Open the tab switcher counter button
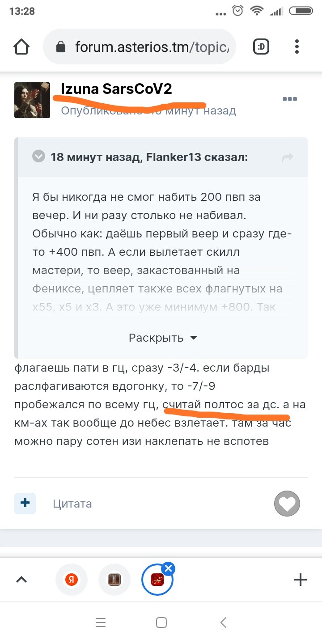Viewport: 322px width, 644px height. click(x=261, y=47)
